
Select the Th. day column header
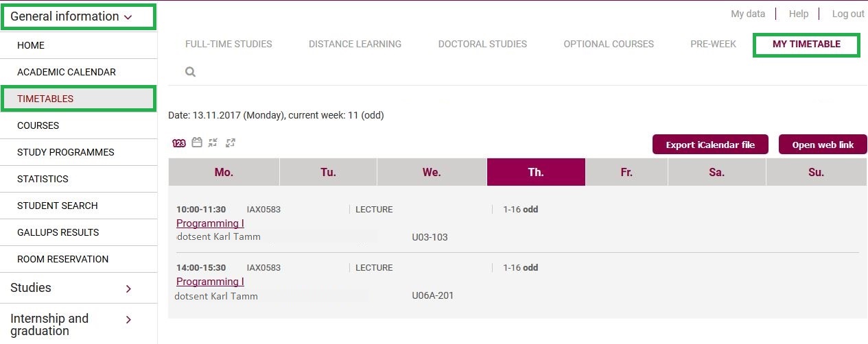(536, 172)
